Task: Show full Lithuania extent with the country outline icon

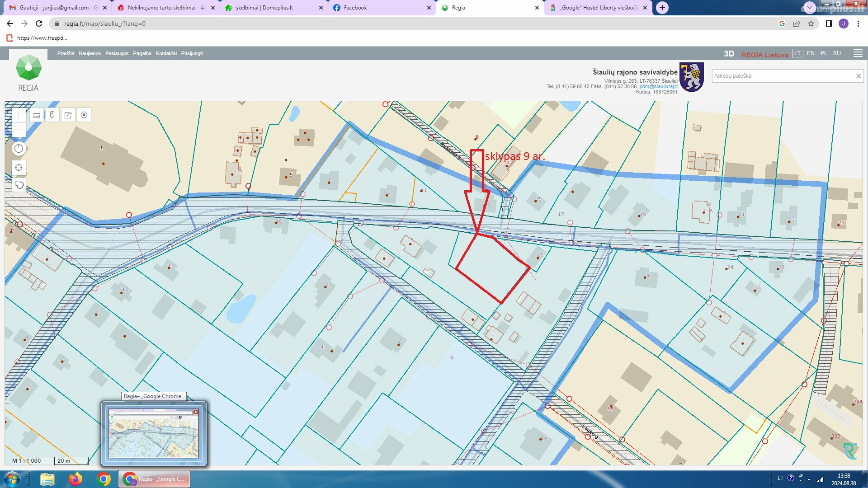Action: [x=19, y=185]
